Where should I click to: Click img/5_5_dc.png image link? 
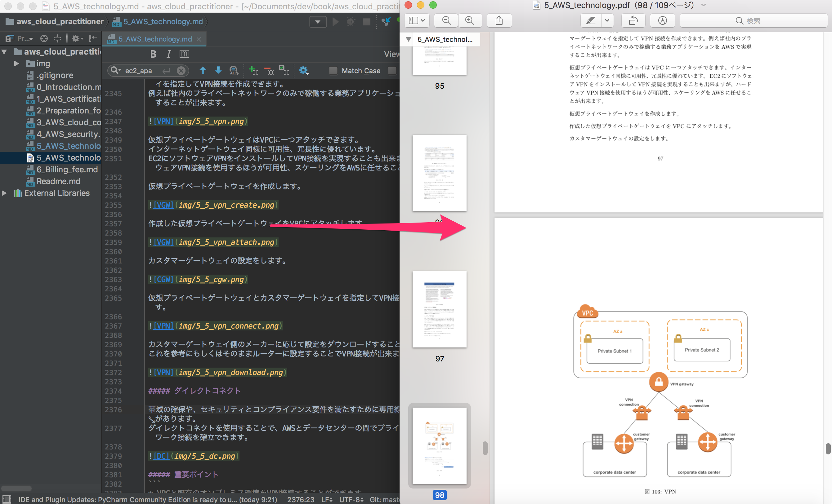(205, 456)
